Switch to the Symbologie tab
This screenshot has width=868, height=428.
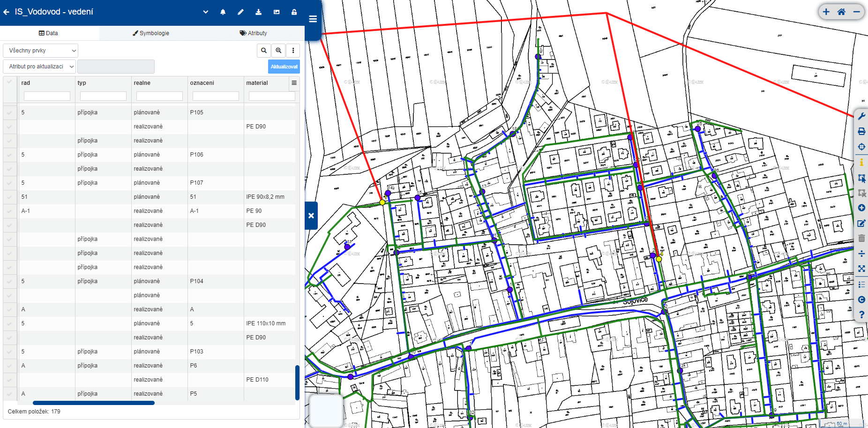[150, 33]
